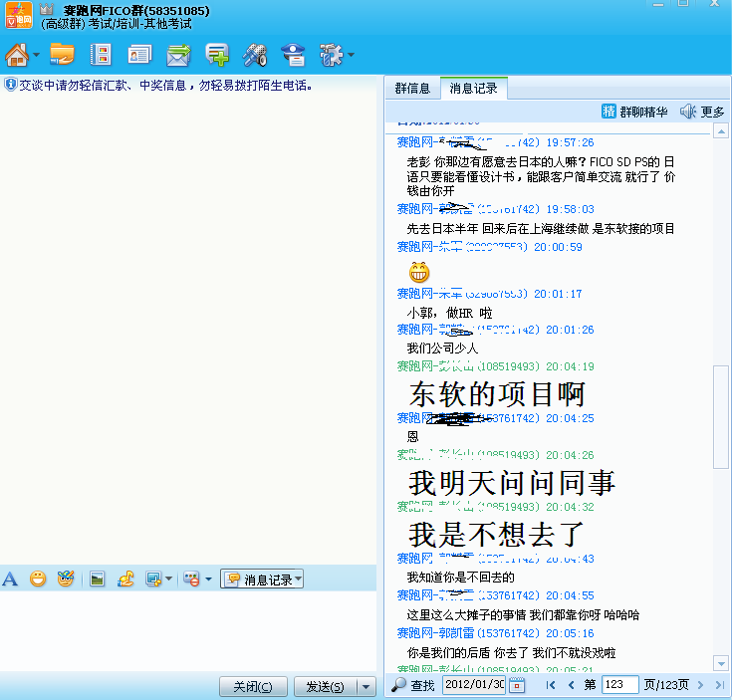Image resolution: width=732 pixels, height=700 pixels.
Task: Expand the screenshot options dropdown arrow
Action: pyautogui.click(x=169, y=580)
